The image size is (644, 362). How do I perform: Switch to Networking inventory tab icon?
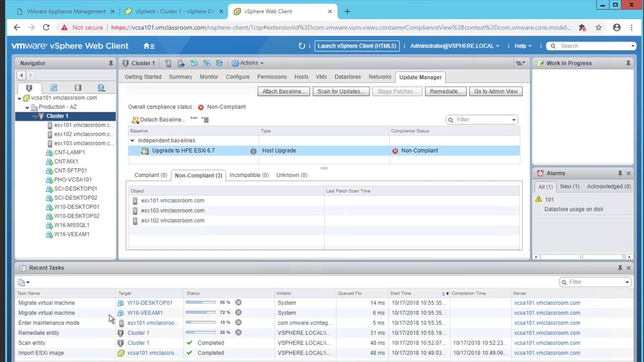pos(101,87)
